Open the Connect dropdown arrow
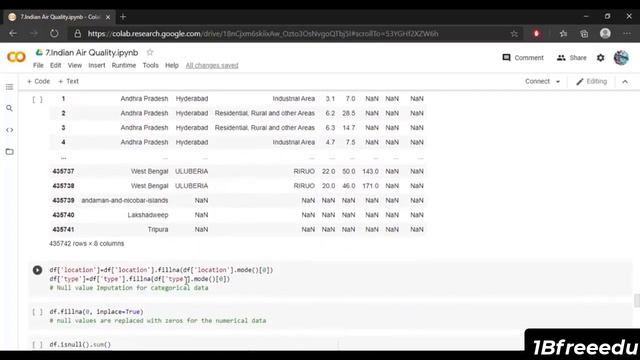The width and height of the screenshot is (640, 360). coord(558,82)
